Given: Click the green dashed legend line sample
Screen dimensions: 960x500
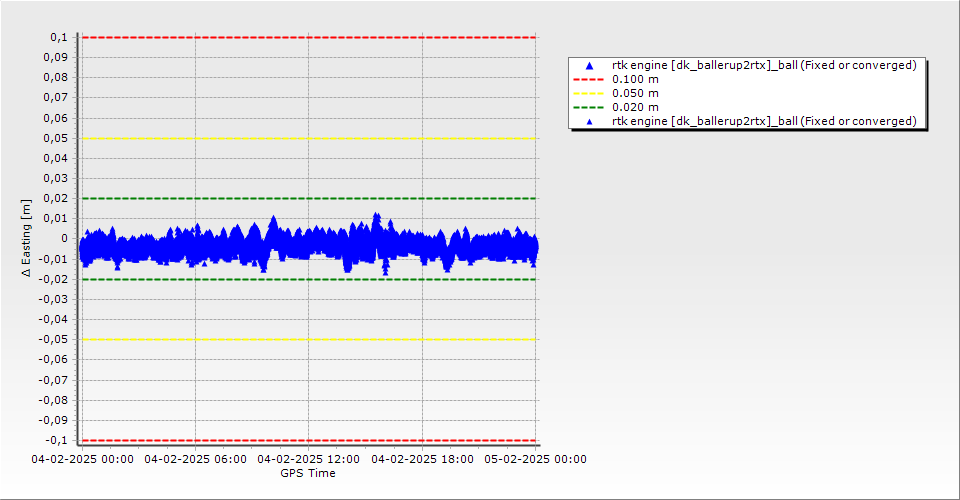Looking at the screenshot, I should (x=588, y=108).
